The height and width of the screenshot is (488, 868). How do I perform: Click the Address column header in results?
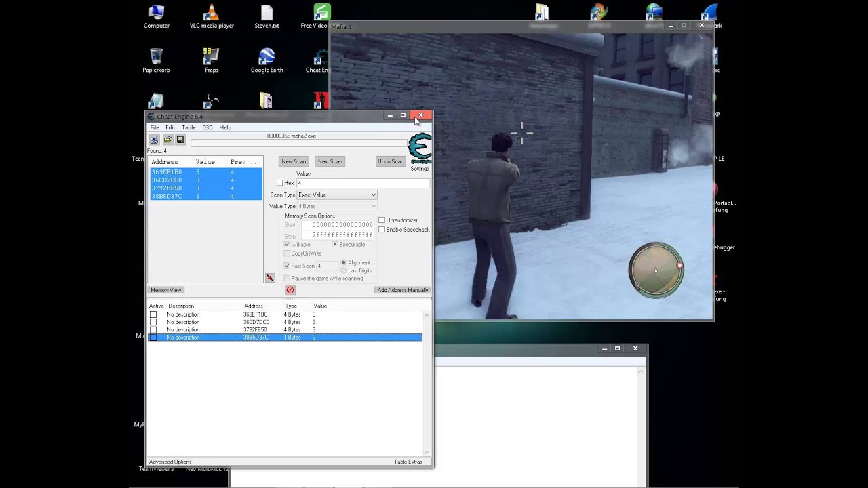[x=165, y=162]
